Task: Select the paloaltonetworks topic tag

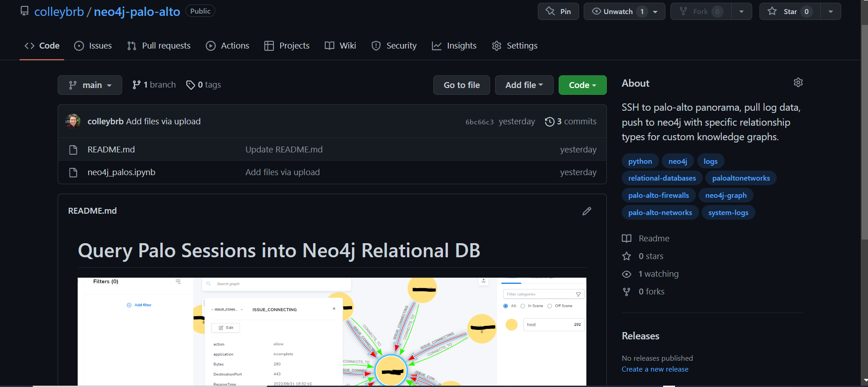Action: (x=741, y=178)
